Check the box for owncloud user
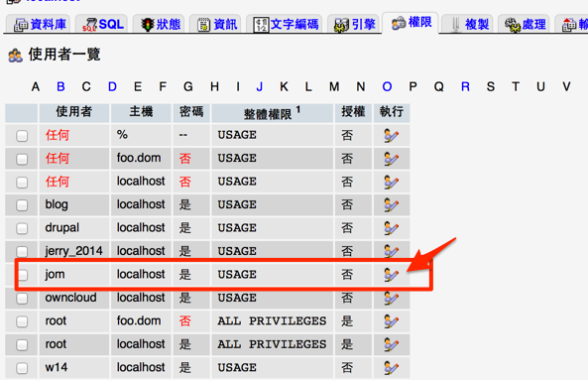 click(22, 299)
